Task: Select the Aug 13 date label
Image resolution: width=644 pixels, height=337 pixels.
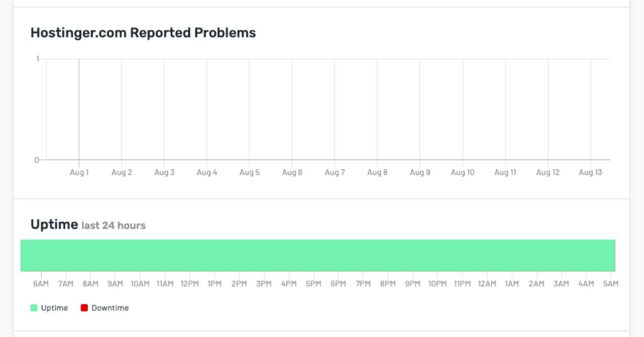Action: (x=590, y=173)
